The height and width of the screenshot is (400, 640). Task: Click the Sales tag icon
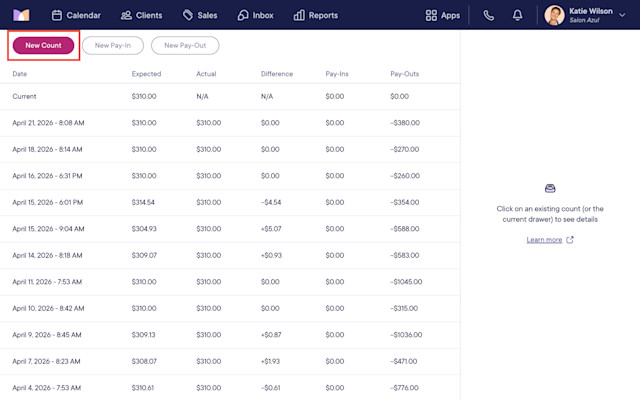[x=188, y=16]
